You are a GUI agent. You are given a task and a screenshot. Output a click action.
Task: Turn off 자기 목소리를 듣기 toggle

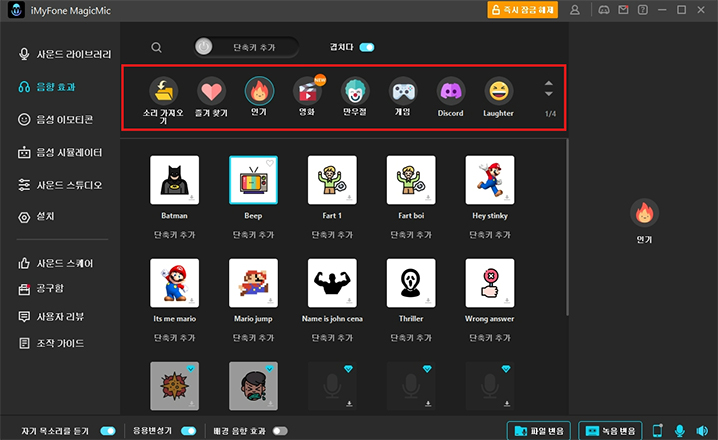(x=108, y=431)
